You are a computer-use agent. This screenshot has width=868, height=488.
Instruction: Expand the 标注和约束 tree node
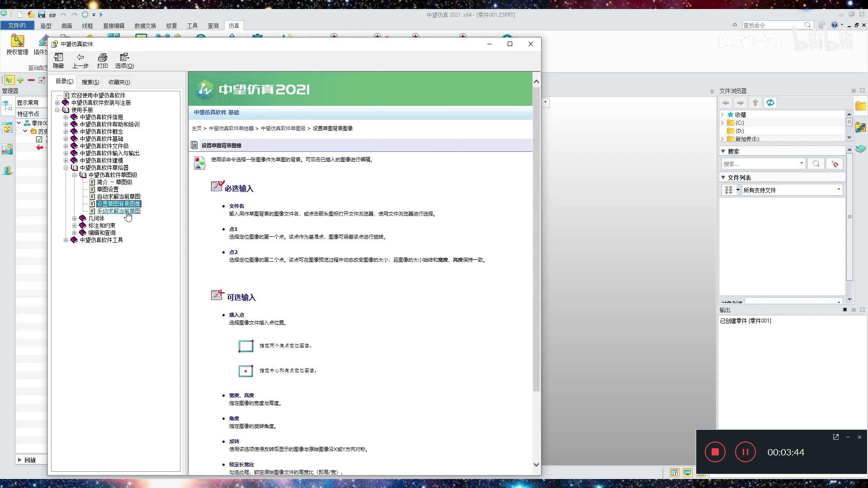click(75, 225)
